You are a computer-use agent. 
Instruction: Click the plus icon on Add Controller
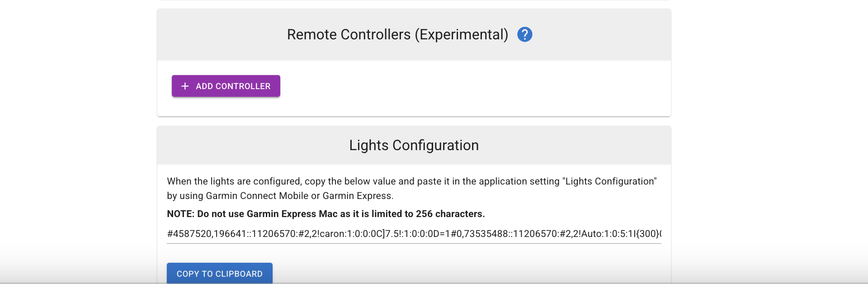click(x=185, y=86)
